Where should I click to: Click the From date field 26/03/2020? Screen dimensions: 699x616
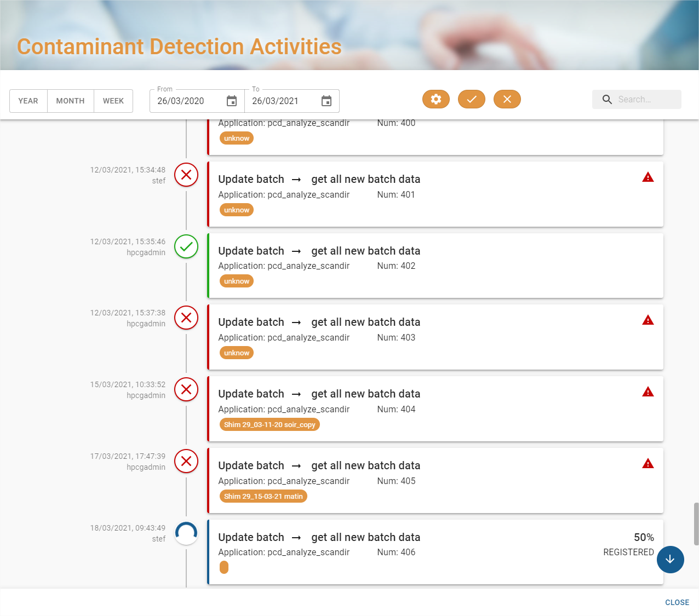(x=186, y=101)
